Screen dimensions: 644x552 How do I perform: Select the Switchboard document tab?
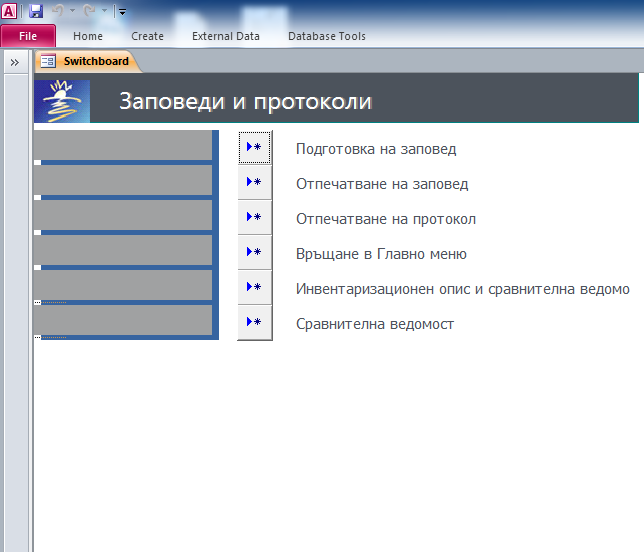87,61
